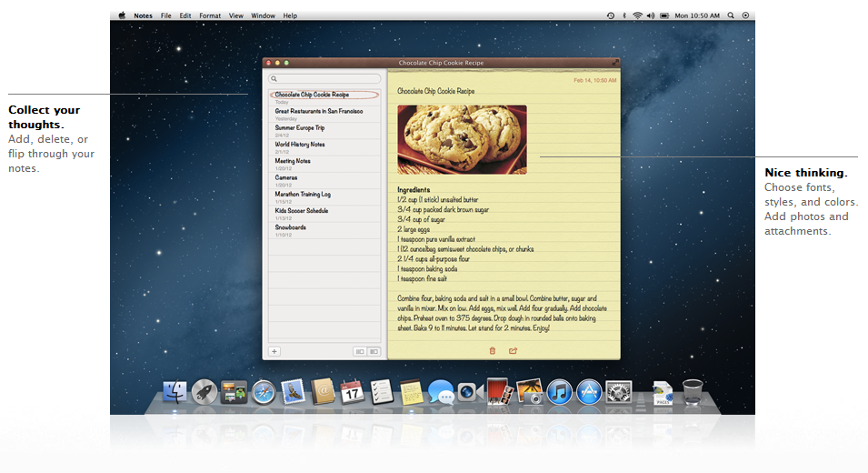Viewport: 868px width, 473px height.
Task: Open Finder from the Dock
Action: click(x=174, y=393)
